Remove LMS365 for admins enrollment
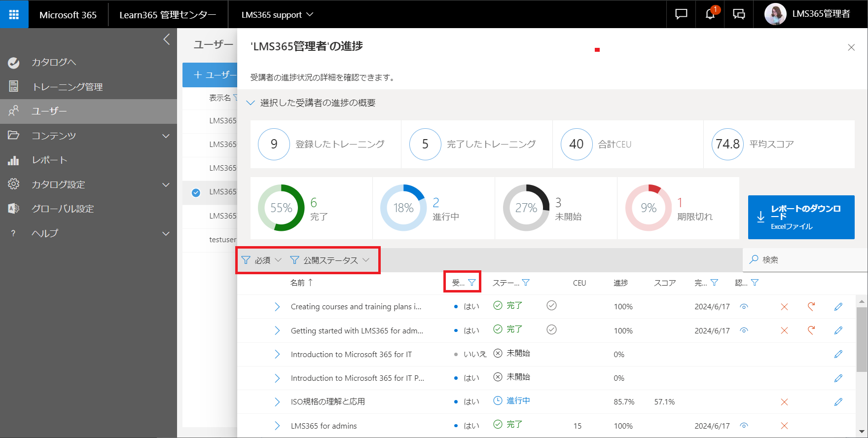The image size is (868, 438). (784, 426)
